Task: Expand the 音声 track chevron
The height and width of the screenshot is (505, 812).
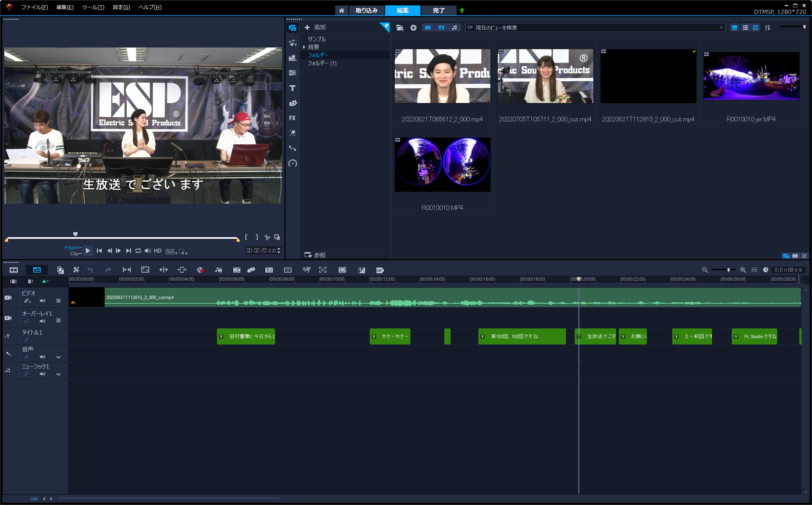Action: [59, 357]
